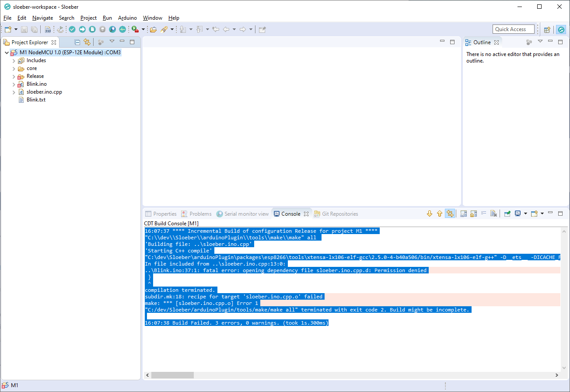Image resolution: width=570 pixels, height=392 pixels.
Task: Expand the core folder
Action: point(14,69)
